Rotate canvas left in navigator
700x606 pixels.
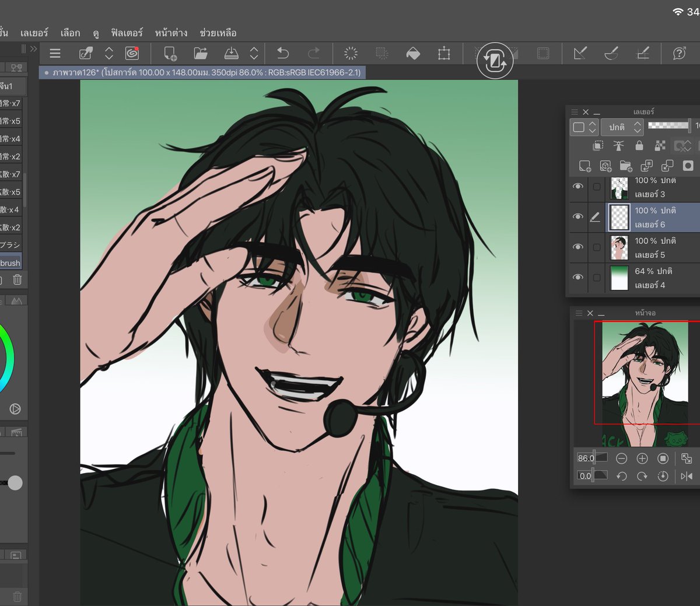click(x=621, y=476)
